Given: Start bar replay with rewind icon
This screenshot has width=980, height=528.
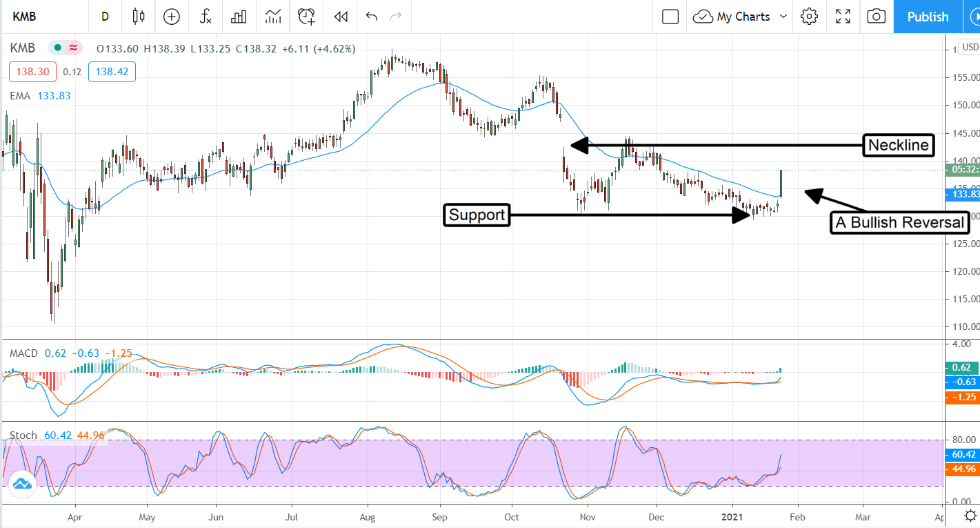Looking at the screenshot, I should [x=340, y=17].
